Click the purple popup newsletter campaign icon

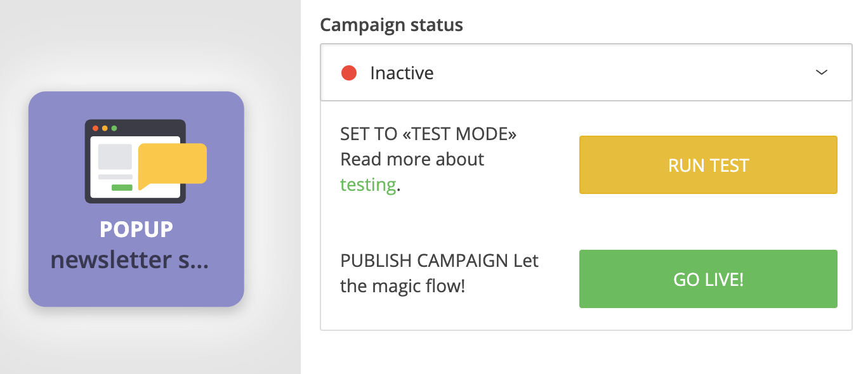pyautogui.click(x=136, y=200)
